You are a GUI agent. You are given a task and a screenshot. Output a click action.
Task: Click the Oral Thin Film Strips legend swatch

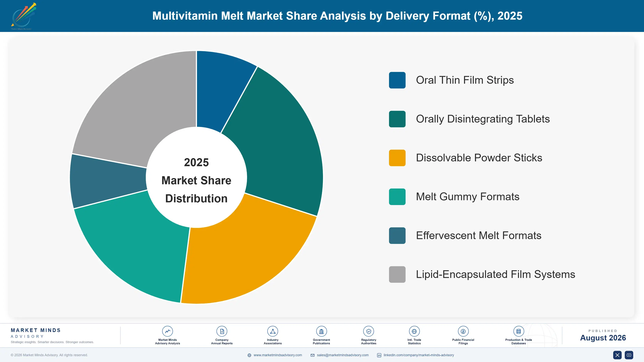point(397,80)
